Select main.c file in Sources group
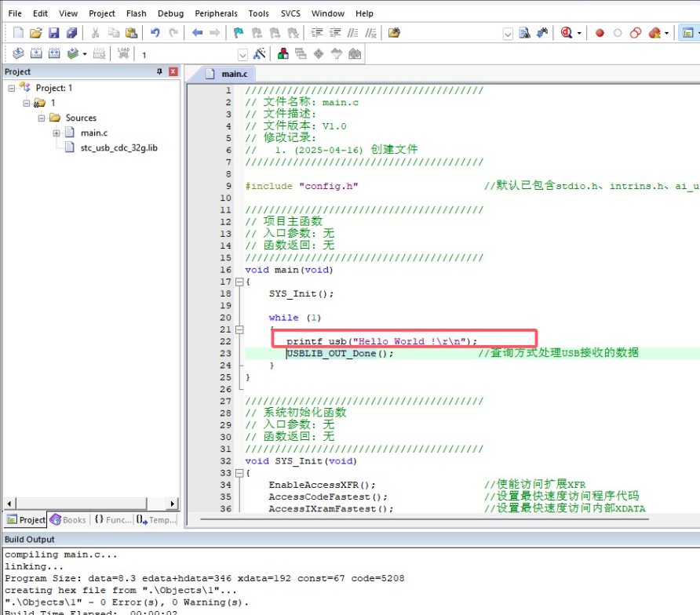 tap(93, 133)
